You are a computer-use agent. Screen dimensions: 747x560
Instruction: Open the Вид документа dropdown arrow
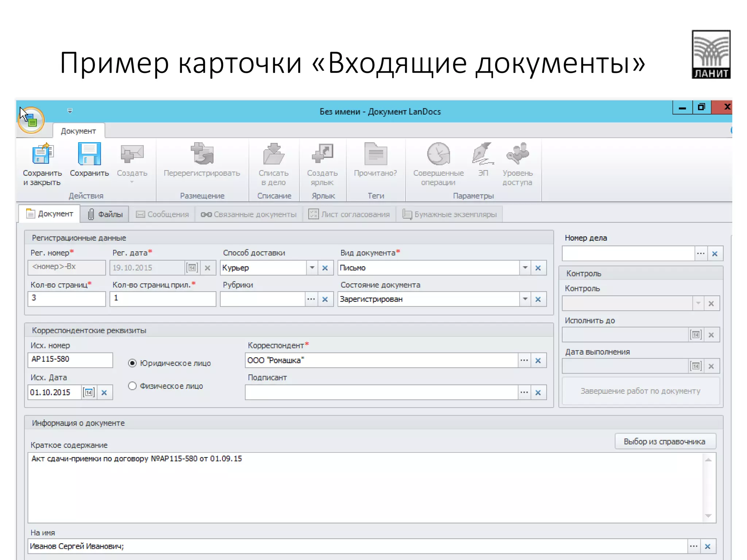pyautogui.click(x=525, y=268)
